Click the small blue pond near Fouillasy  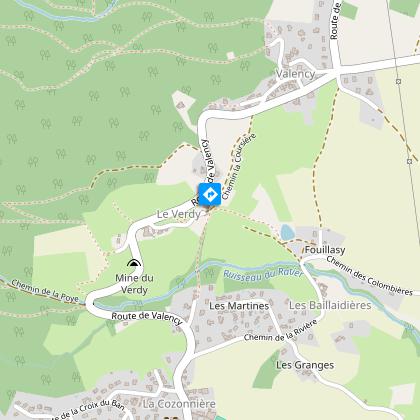(x=287, y=232)
